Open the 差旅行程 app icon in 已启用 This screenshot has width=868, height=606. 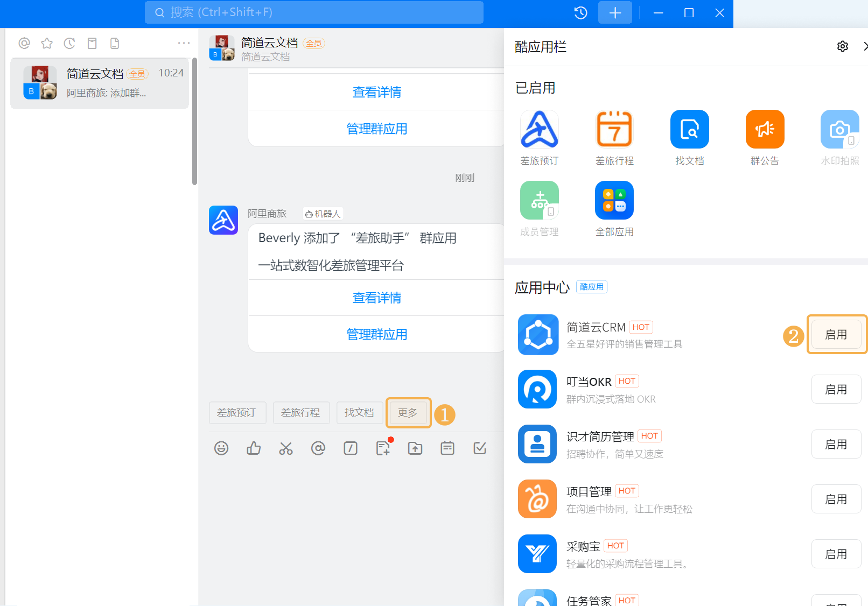(x=614, y=129)
